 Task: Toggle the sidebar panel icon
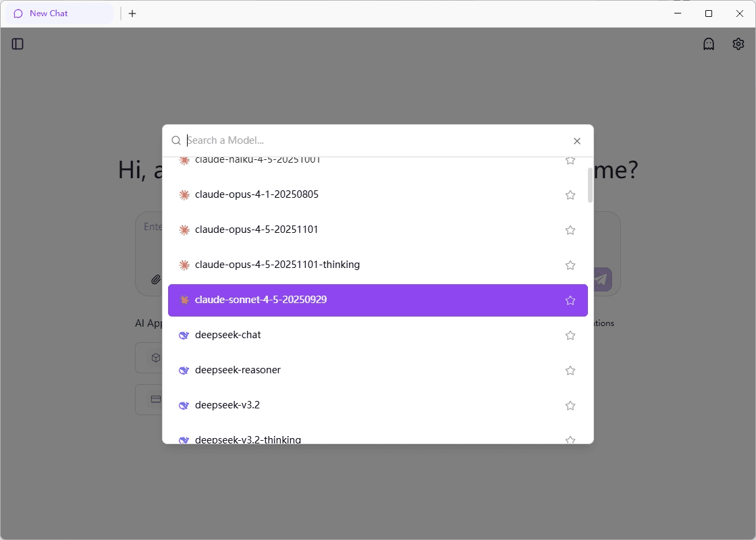[x=17, y=43]
